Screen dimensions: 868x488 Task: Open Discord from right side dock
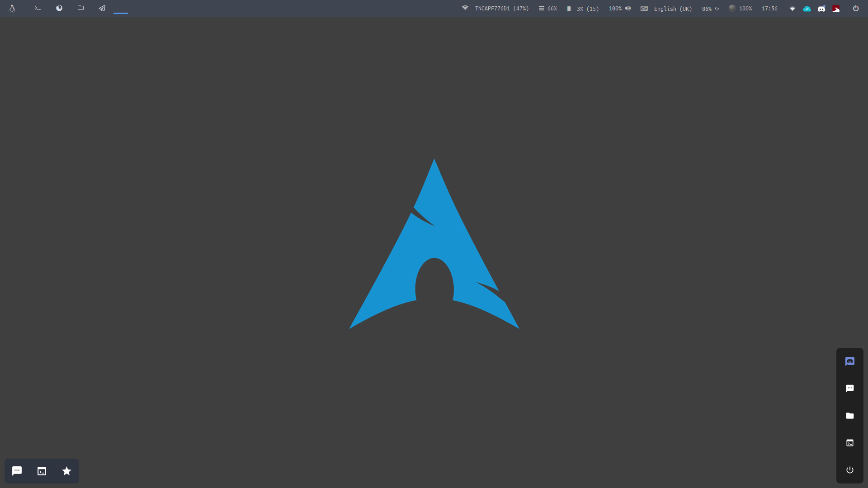point(850,361)
